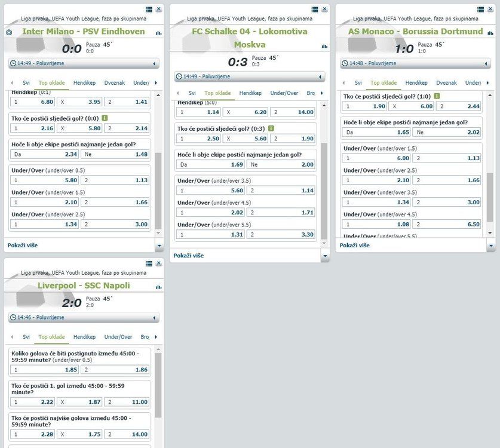Open statistics icon for AS Monaco match
500x448 pixels.
(x=490, y=33)
